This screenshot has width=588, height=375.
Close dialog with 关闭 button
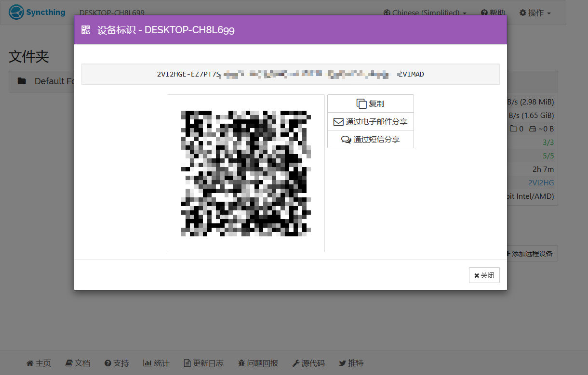[x=484, y=275]
